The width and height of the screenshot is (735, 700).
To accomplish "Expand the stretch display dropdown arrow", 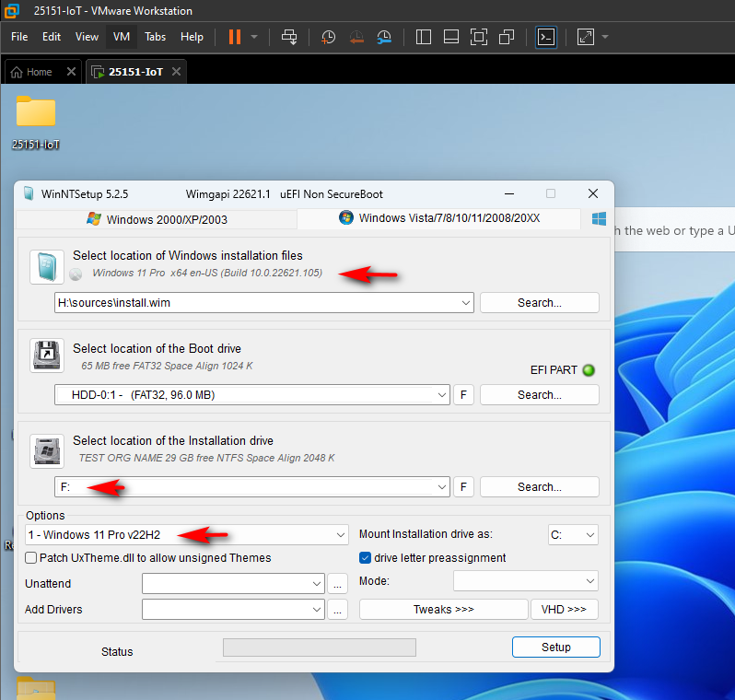I will click(605, 37).
